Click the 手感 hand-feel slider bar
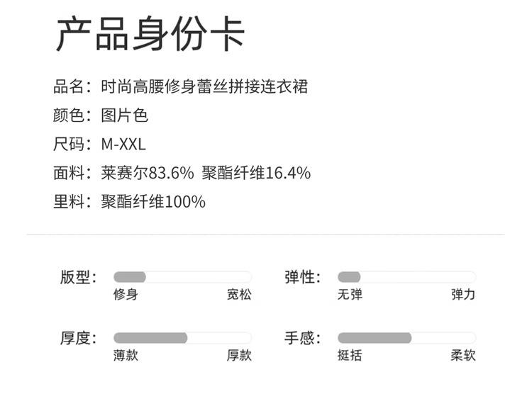The image size is (532, 406). [407, 337]
